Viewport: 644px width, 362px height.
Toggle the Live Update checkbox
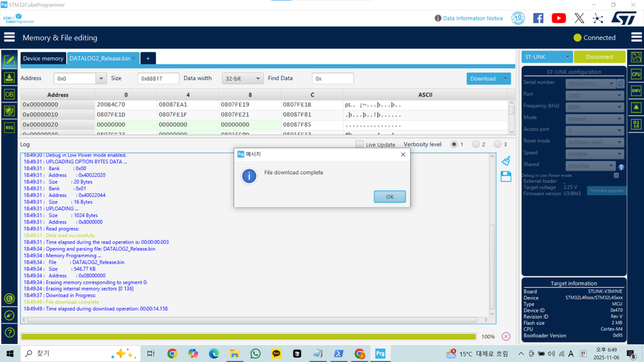[x=359, y=144]
